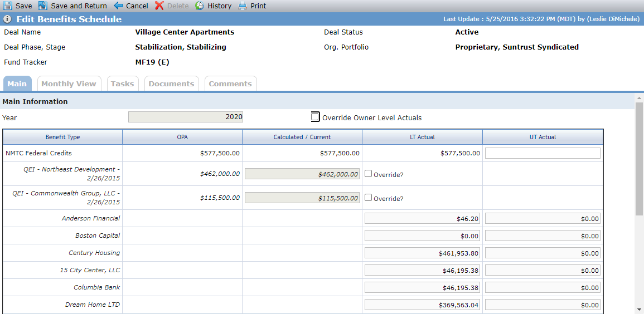Enable Override Owner Level Actuals checkbox

click(x=315, y=117)
